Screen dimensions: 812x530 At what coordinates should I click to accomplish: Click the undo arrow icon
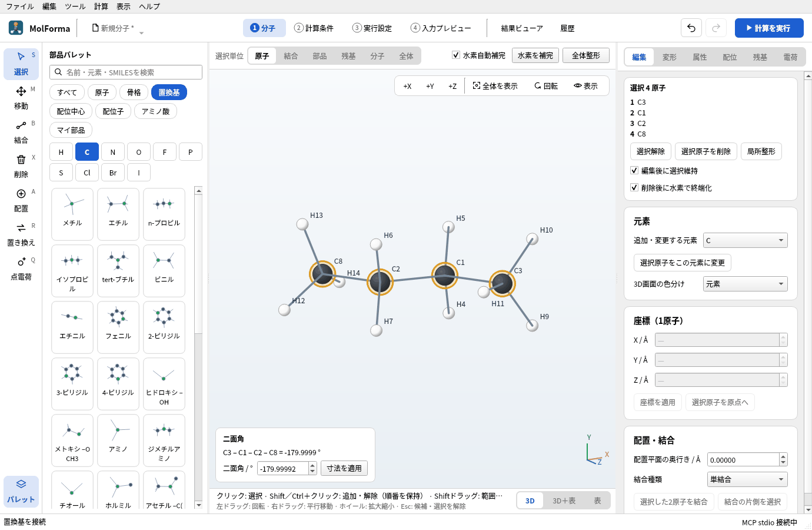click(x=691, y=28)
